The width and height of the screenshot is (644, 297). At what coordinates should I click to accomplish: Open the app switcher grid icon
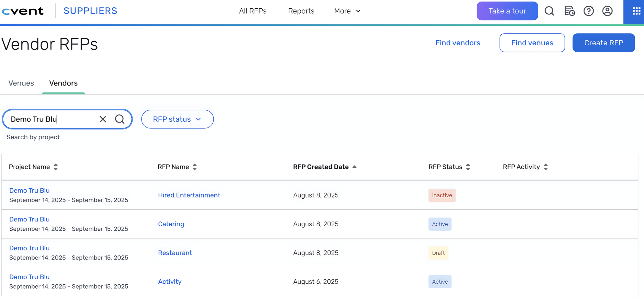pyautogui.click(x=636, y=11)
